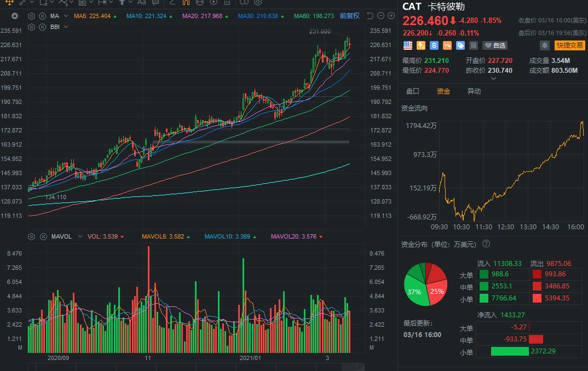This screenshot has height=371, width=588.
Task: Click the orange lightning Level 2 icon
Action: pos(421,45)
